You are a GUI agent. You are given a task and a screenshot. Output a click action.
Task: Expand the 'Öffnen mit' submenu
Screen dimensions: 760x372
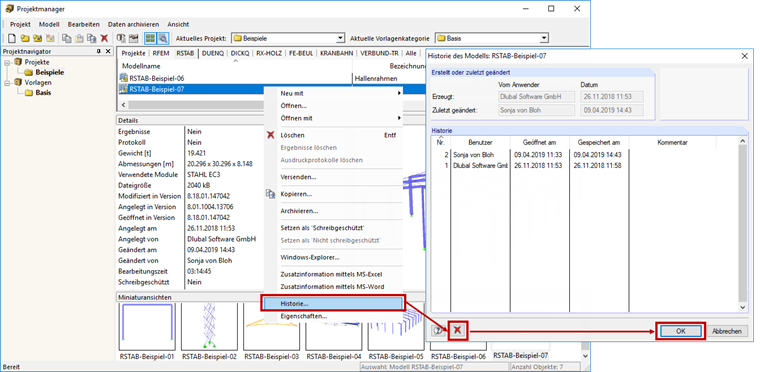(x=399, y=118)
